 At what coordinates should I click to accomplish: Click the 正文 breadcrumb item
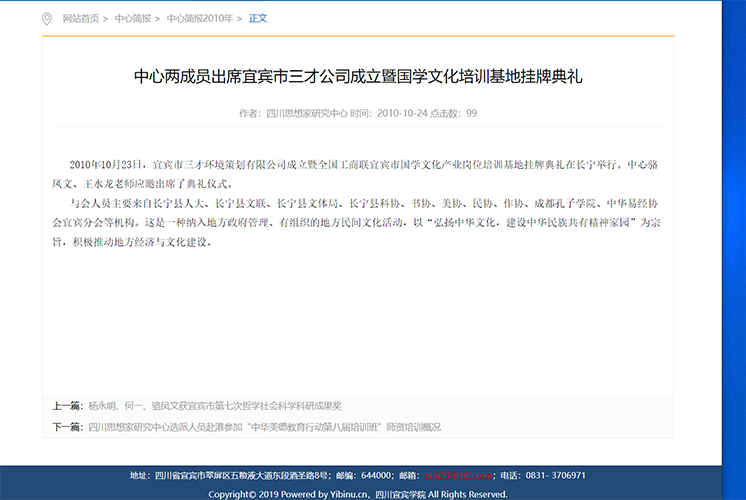pos(258,19)
